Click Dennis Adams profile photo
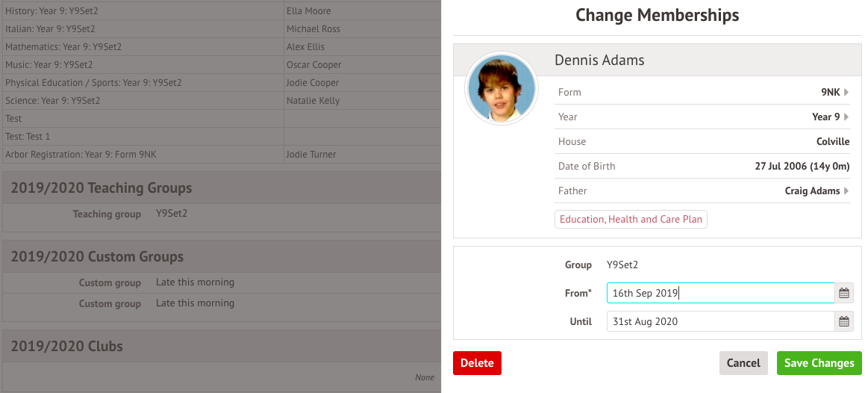 pyautogui.click(x=501, y=89)
